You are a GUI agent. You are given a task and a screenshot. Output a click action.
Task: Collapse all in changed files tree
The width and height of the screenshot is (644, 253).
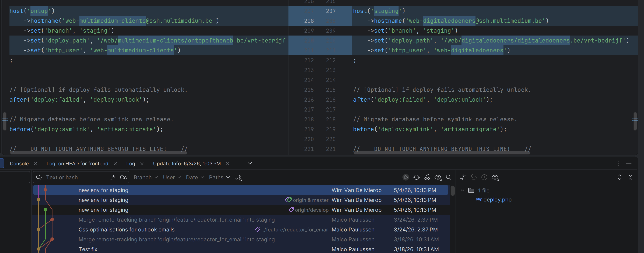(x=630, y=177)
